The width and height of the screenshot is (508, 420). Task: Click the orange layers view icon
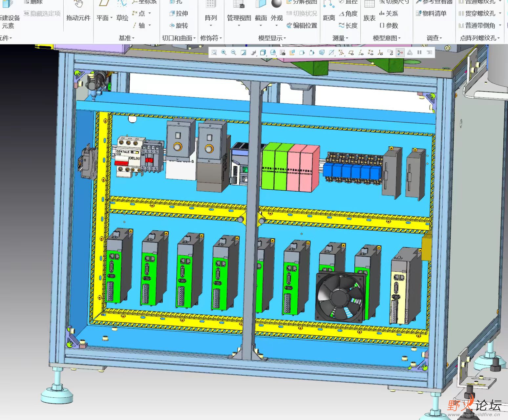click(292, 52)
